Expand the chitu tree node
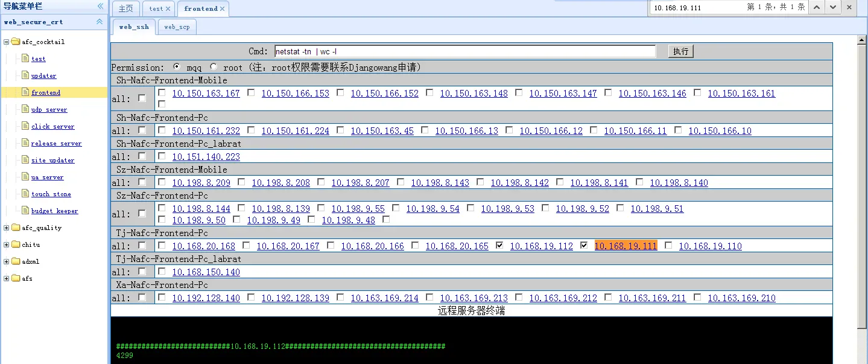The image size is (868, 364). click(x=6, y=244)
